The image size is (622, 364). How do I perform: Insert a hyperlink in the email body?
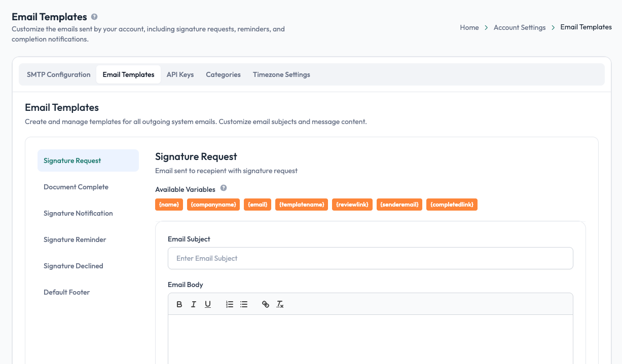coord(266,304)
